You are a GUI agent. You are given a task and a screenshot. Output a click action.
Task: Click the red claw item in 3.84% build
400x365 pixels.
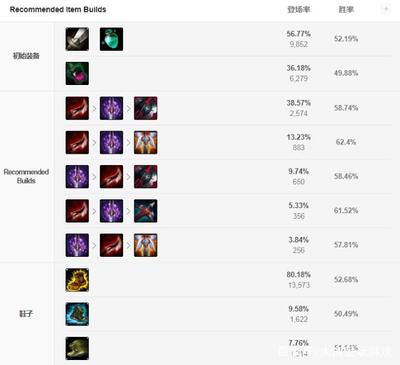[111, 245]
